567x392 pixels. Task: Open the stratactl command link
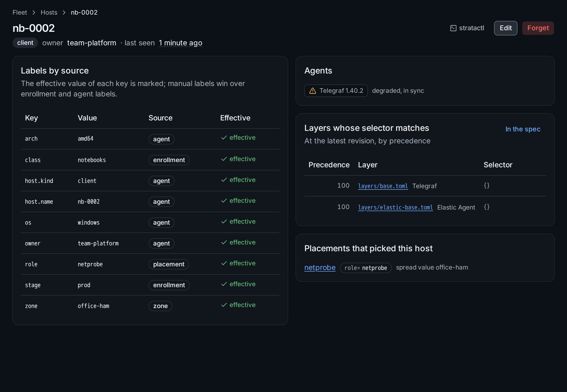tap(467, 28)
